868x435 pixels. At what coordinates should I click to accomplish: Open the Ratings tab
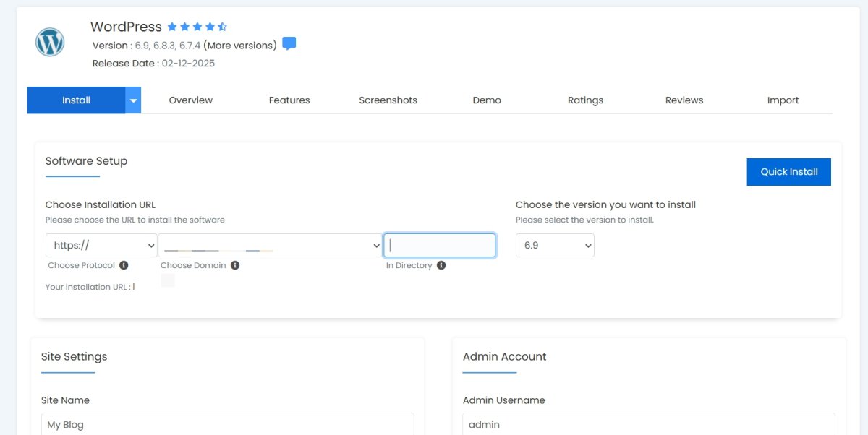585,100
